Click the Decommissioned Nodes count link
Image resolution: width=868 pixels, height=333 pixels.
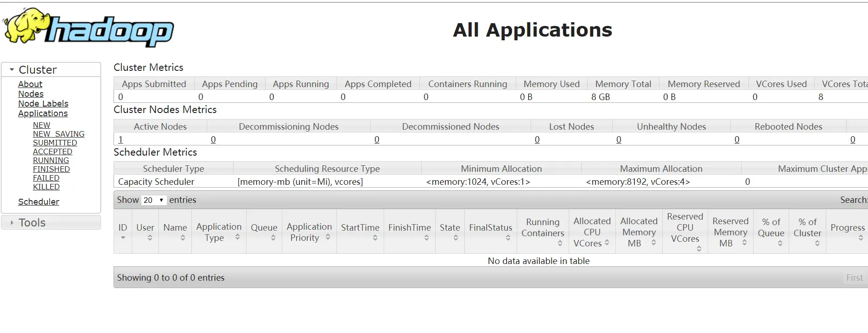coord(377,139)
